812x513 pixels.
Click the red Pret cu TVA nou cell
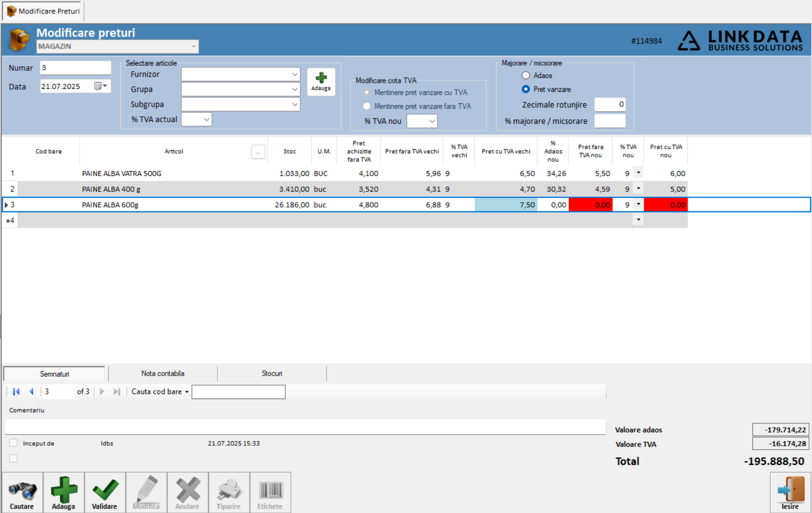tap(666, 205)
